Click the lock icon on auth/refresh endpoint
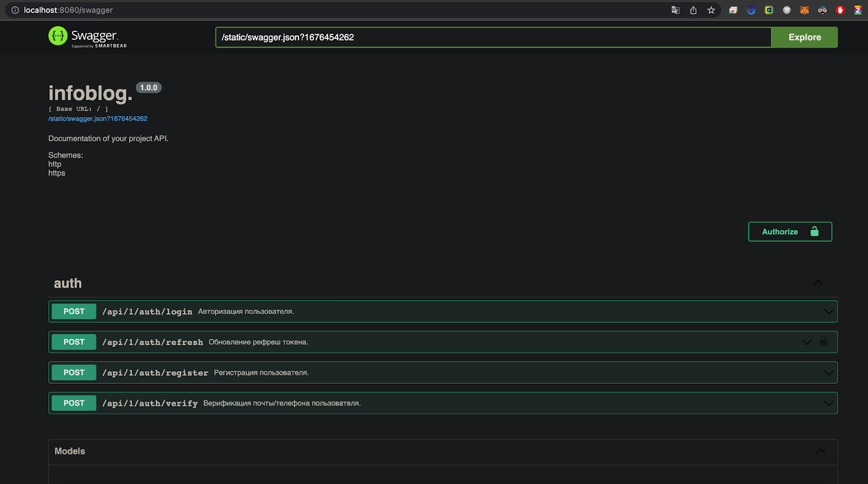Screen dimensions: 868x484 [x=824, y=341]
